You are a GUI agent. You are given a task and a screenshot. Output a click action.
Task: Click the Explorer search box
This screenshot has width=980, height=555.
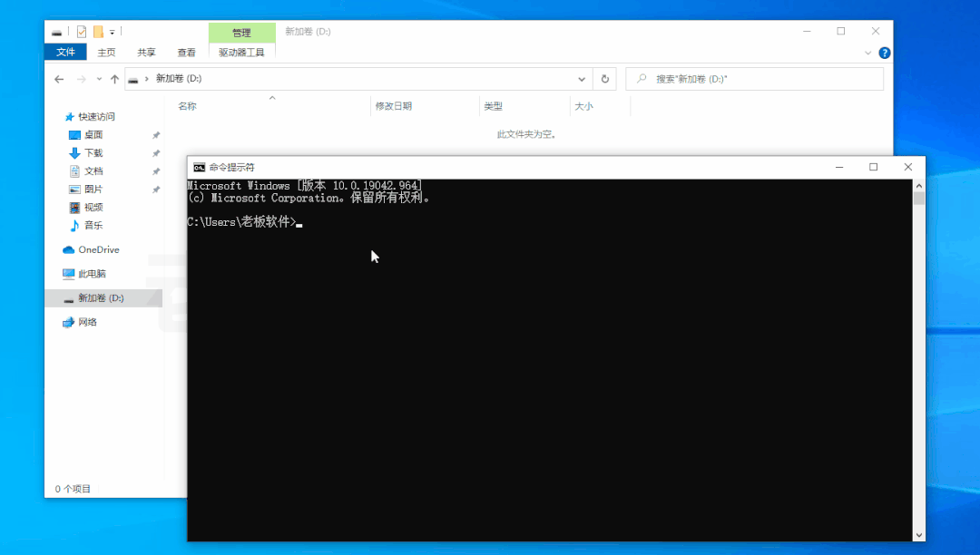coord(754,79)
